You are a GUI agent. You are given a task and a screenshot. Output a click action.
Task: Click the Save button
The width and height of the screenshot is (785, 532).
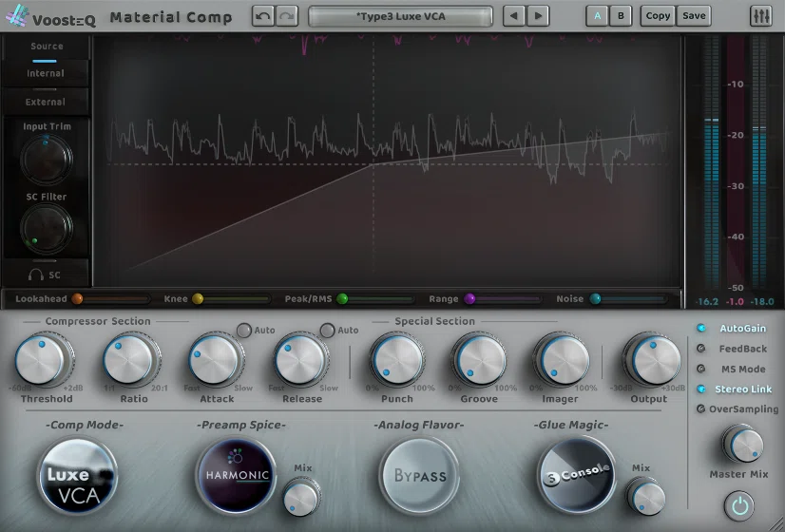click(694, 16)
